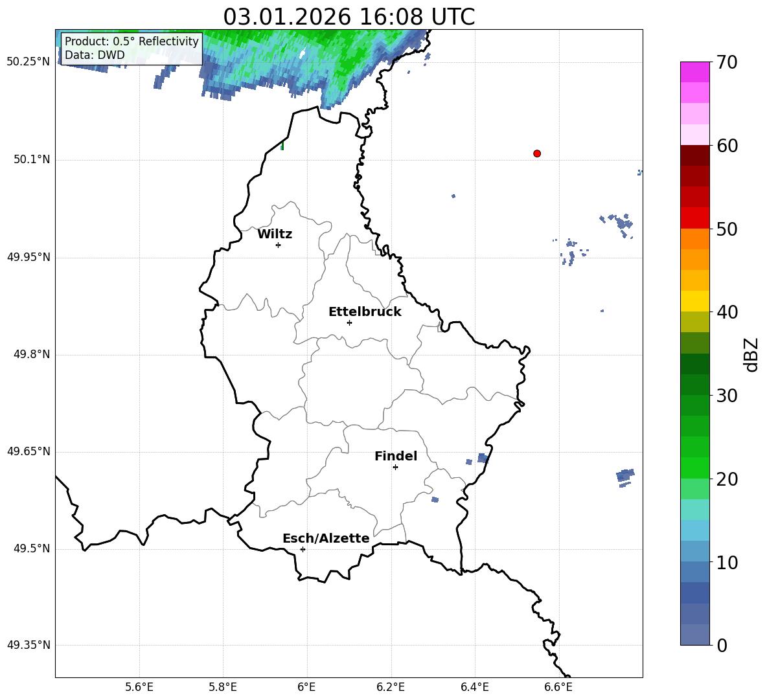Click the blue echo pair northeast of Findel

(477, 460)
